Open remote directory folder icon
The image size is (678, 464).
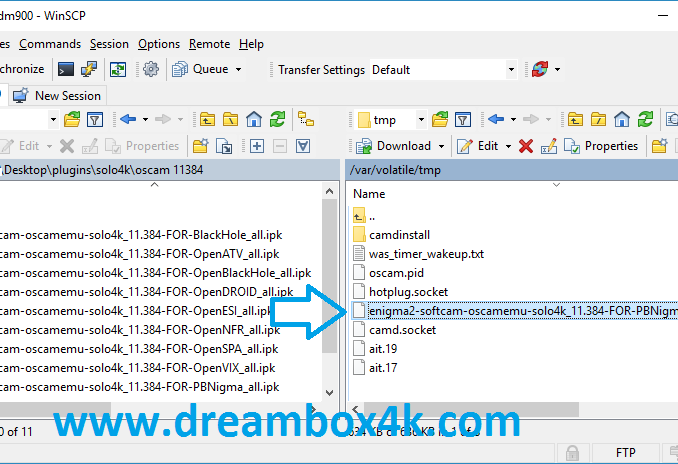tap(440, 119)
